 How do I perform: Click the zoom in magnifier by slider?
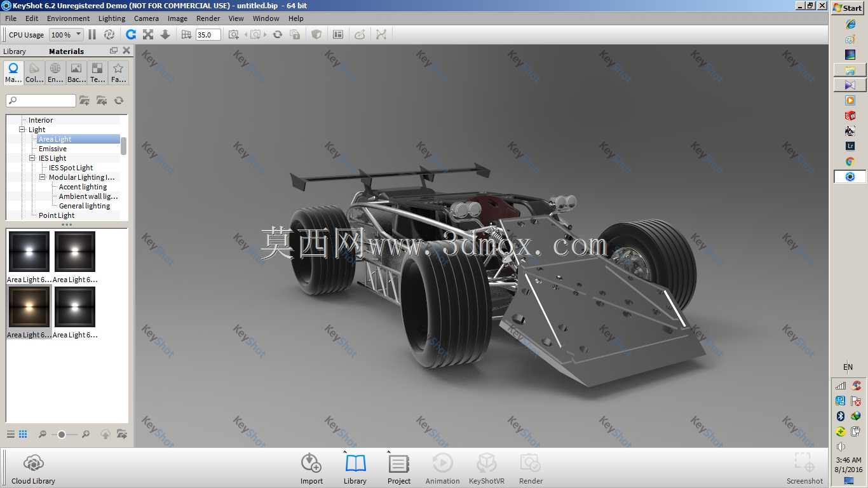pyautogui.click(x=86, y=434)
